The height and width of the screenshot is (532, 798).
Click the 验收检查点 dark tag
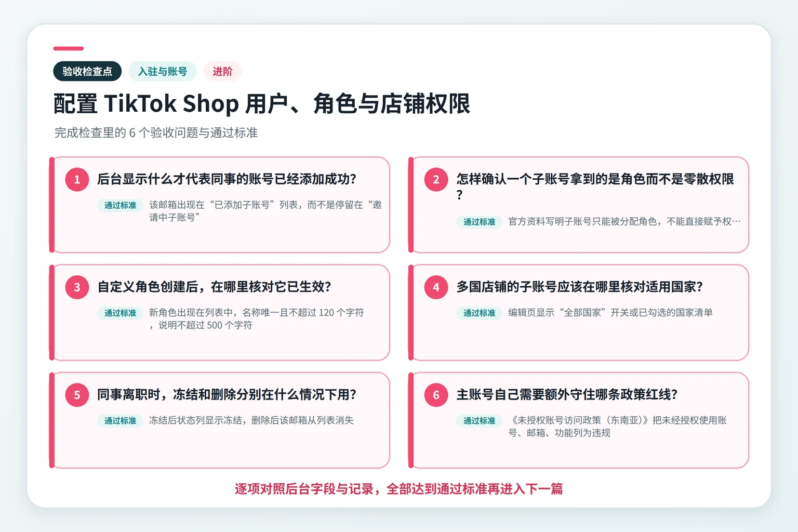click(x=87, y=71)
